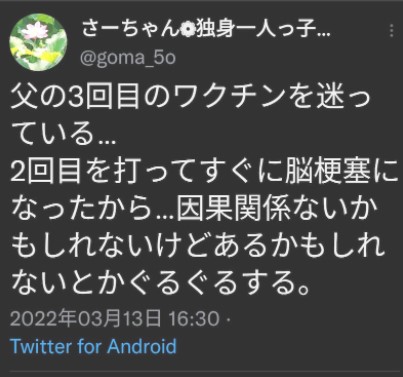
Task: Click the flower emoji in display name
Action: click(188, 31)
